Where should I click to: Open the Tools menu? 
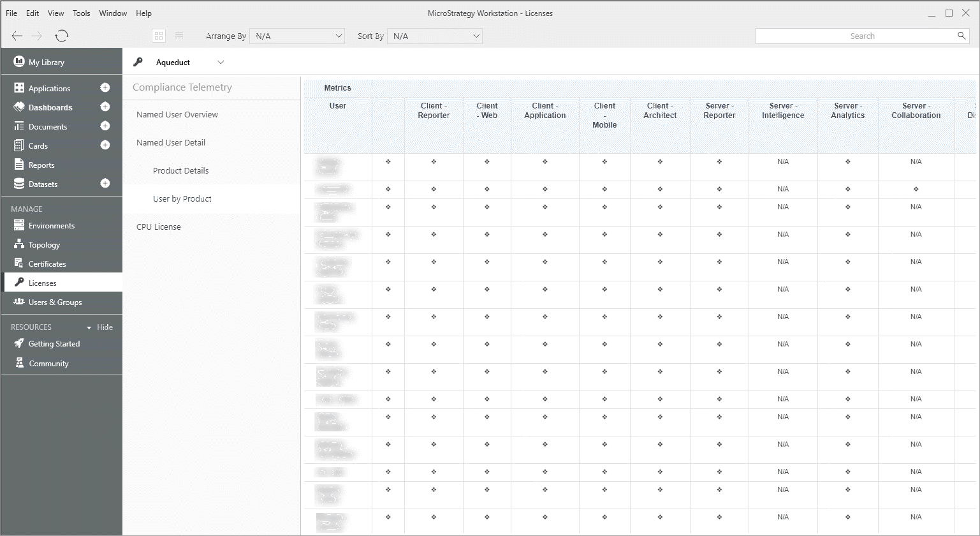(81, 13)
